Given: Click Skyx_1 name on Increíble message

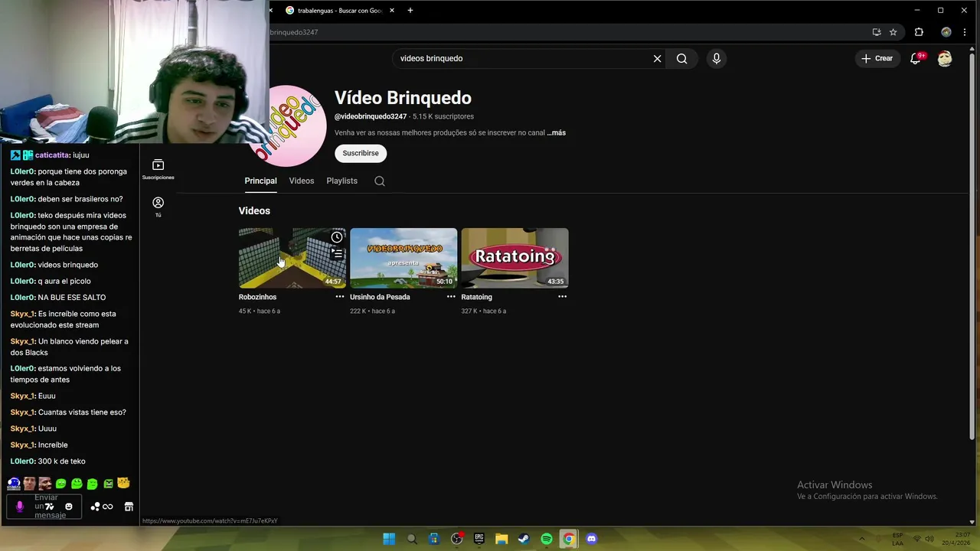Looking at the screenshot, I should 22,445.
